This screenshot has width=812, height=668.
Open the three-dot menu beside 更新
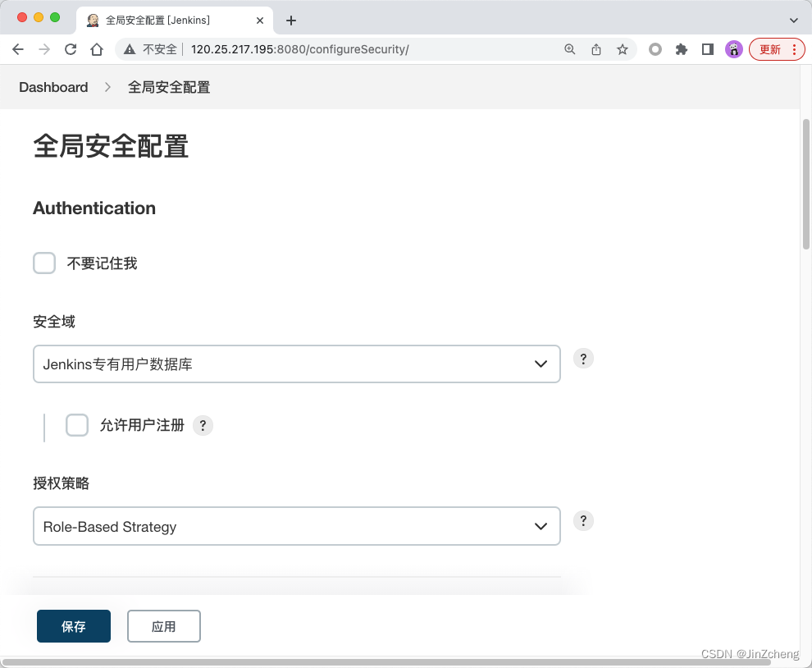(x=794, y=49)
